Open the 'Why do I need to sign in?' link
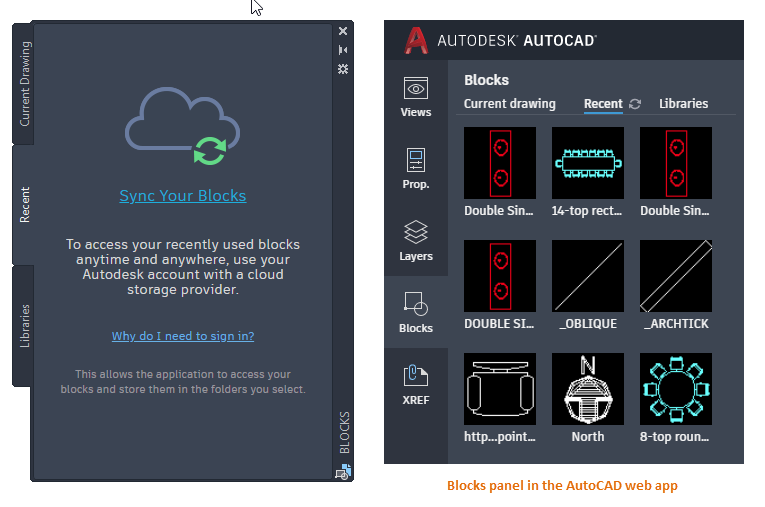Image resolution: width=765 pixels, height=507 pixels. click(182, 336)
